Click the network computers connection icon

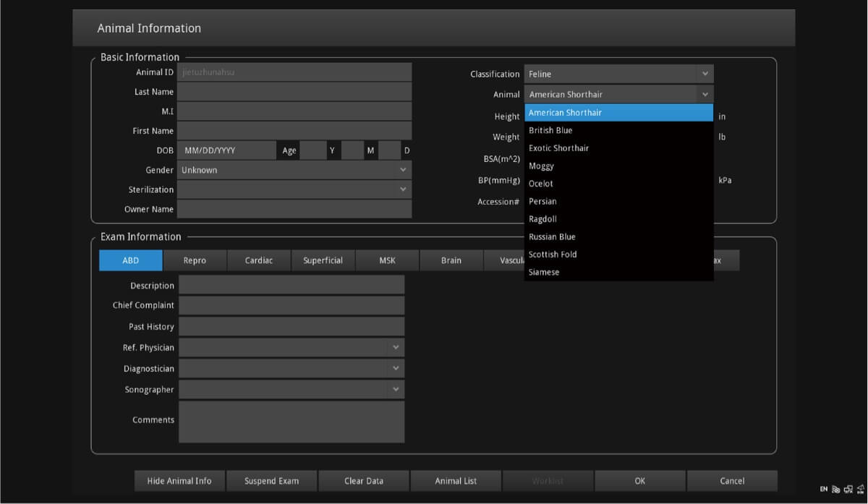point(848,490)
